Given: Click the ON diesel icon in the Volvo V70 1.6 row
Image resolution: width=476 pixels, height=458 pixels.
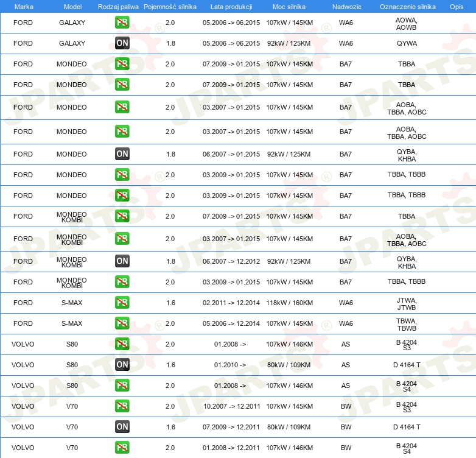Looking at the screenshot, I should pyautogui.click(x=122, y=427).
